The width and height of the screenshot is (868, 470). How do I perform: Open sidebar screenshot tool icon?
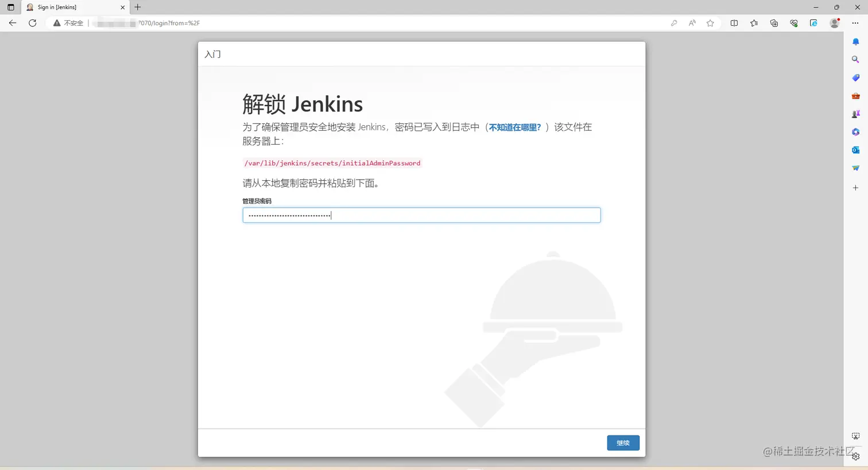[855, 436]
